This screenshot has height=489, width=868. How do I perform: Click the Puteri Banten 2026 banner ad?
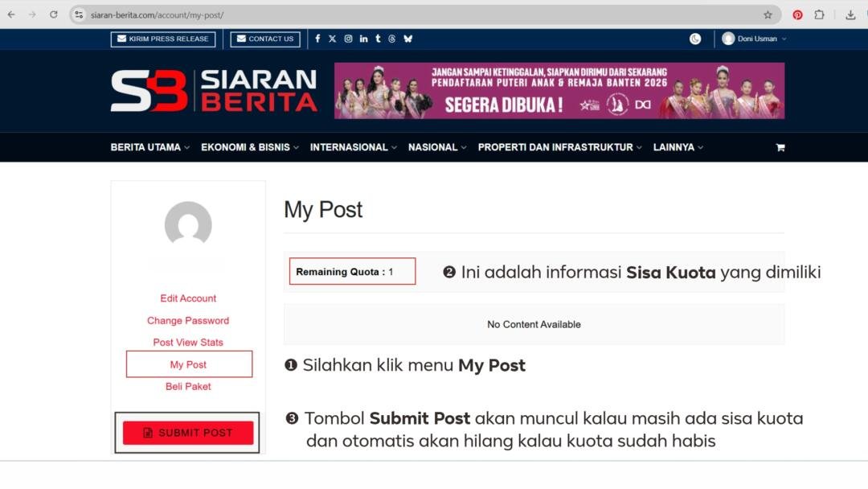point(560,90)
